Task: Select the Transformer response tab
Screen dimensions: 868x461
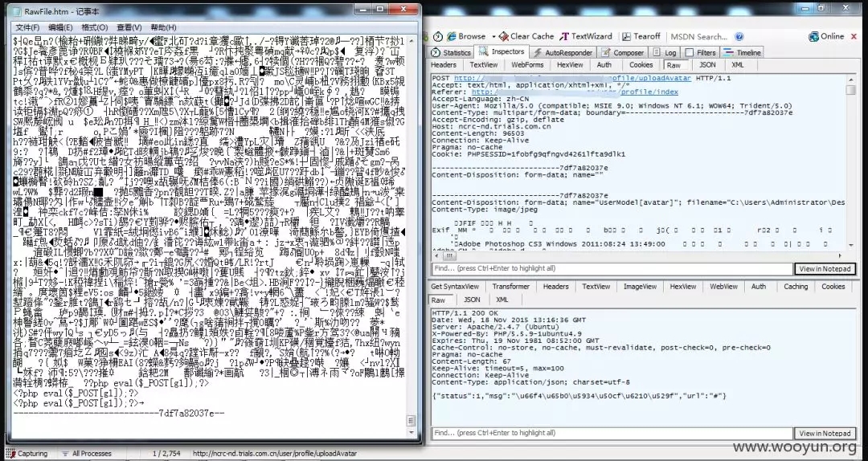Action: pyautogui.click(x=511, y=287)
